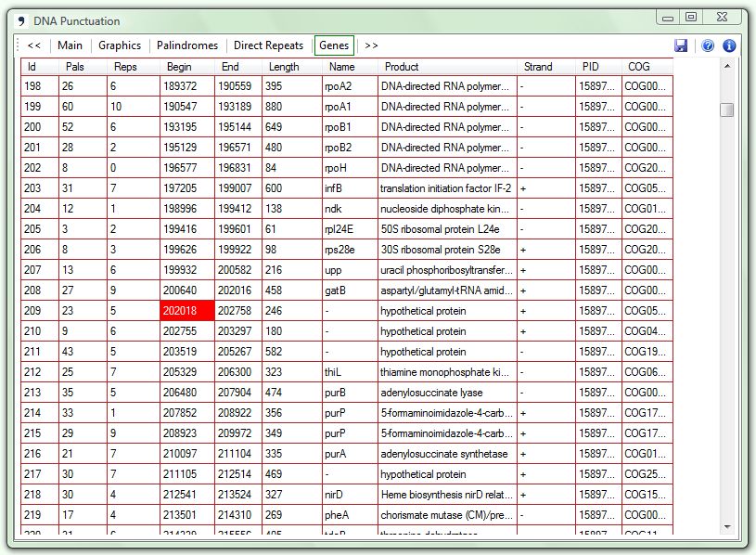Image resolution: width=756 pixels, height=555 pixels.
Task: Select '50S ribosomal protein L24e' product cell
Action: tap(447, 229)
